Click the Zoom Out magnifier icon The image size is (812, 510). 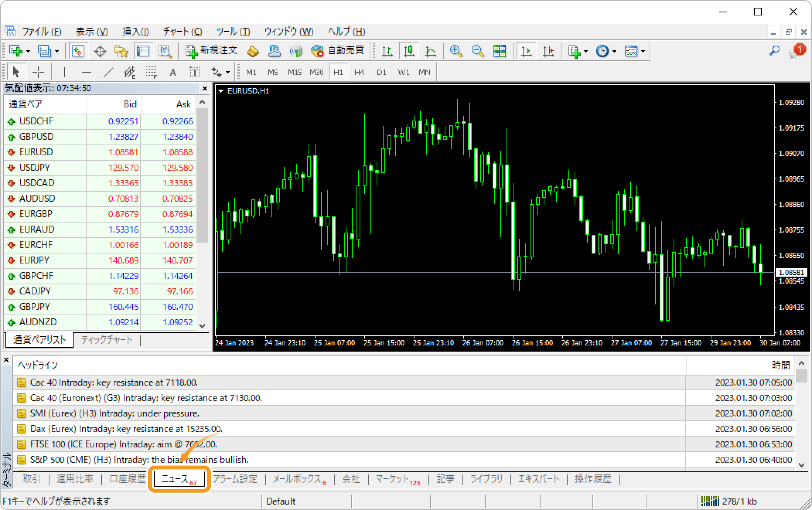tap(478, 51)
